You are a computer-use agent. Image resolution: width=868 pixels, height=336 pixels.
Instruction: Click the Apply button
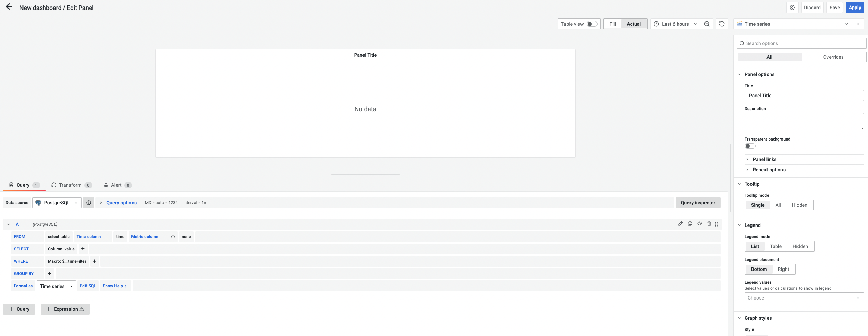[x=854, y=8]
